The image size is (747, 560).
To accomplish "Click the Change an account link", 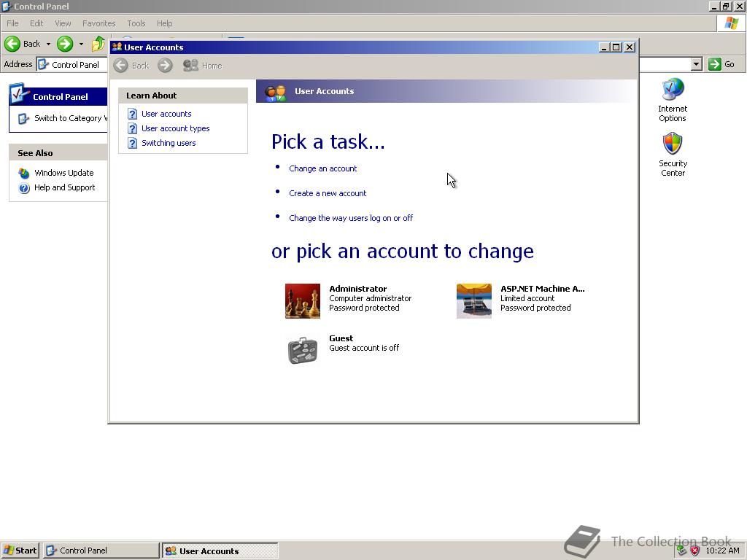I will point(322,168).
